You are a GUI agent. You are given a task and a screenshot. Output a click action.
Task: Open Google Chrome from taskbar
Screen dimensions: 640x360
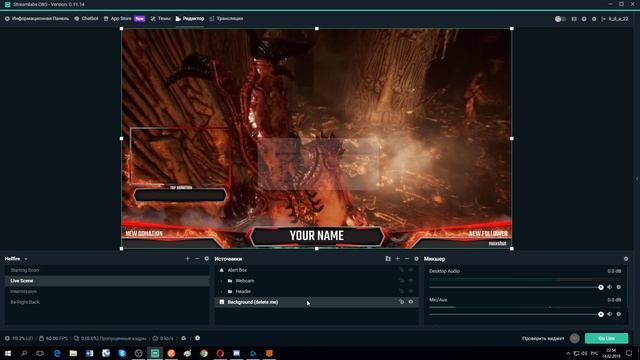pos(204,353)
